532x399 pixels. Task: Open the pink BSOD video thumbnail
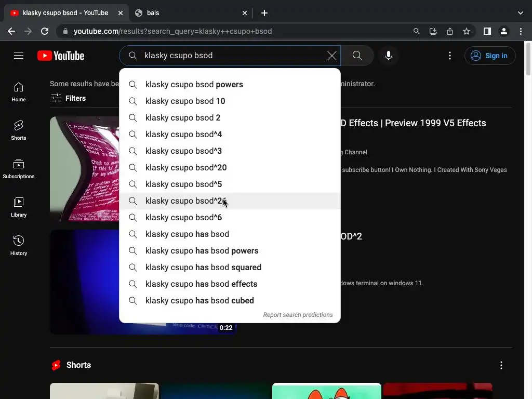pos(85,169)
